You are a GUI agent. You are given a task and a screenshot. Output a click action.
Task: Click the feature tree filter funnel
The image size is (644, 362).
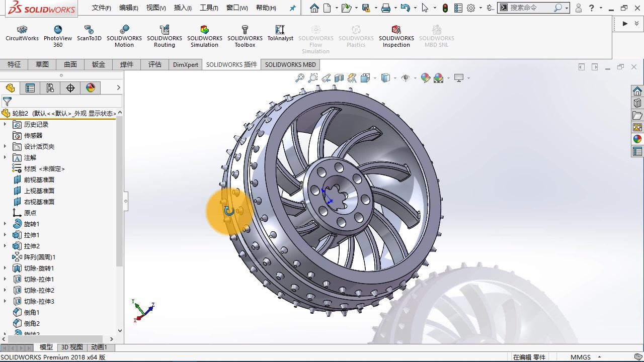(7, 102)
